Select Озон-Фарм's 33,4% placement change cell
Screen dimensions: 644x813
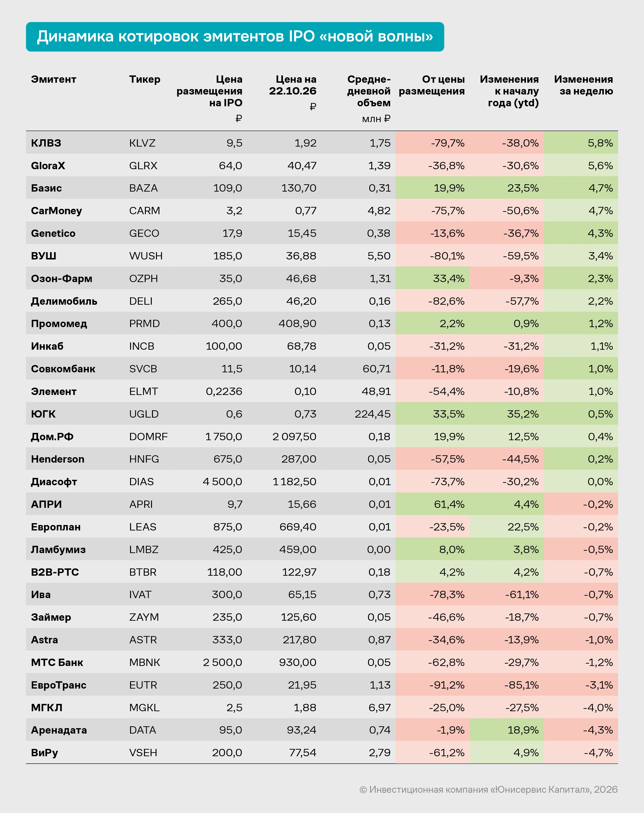pos(432,278)
